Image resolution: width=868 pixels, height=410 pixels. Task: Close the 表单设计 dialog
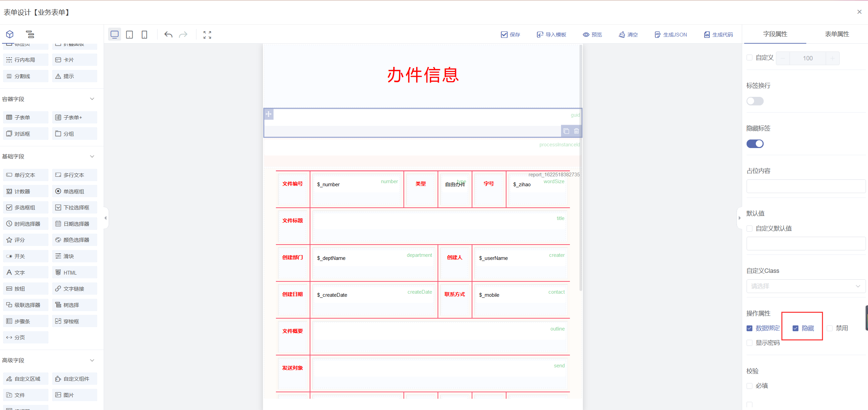(859, 12)
